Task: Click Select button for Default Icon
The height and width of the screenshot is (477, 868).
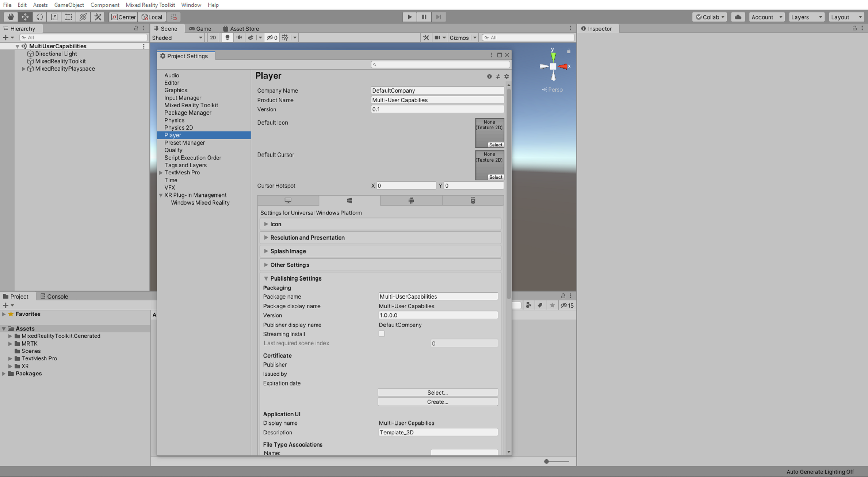Action: [494, 145]
